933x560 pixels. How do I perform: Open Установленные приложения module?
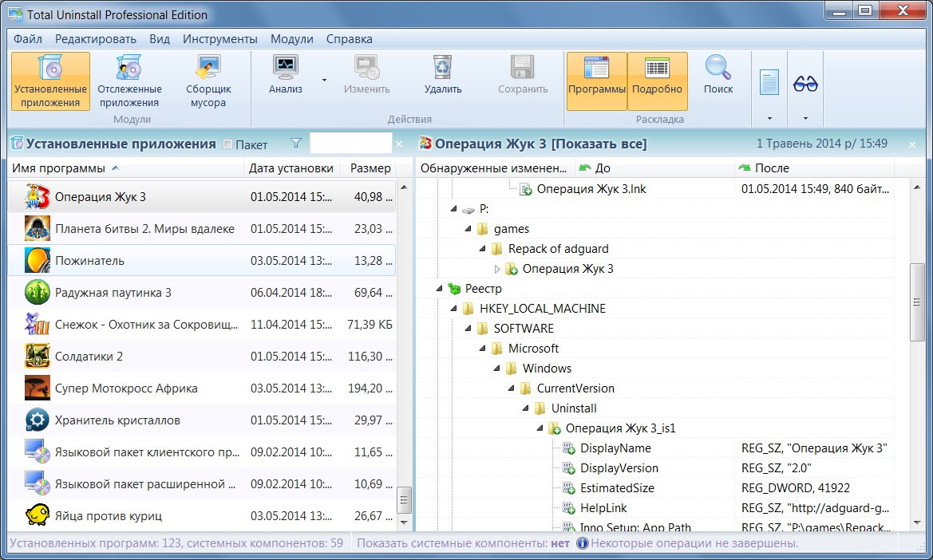(50, 81)
